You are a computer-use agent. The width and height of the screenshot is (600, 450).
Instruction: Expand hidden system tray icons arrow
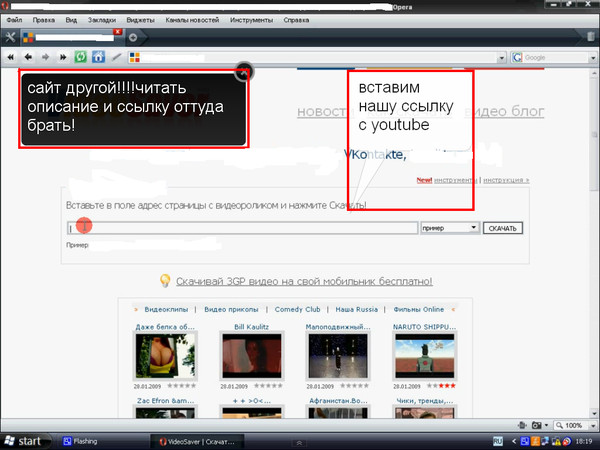(514, 442)
